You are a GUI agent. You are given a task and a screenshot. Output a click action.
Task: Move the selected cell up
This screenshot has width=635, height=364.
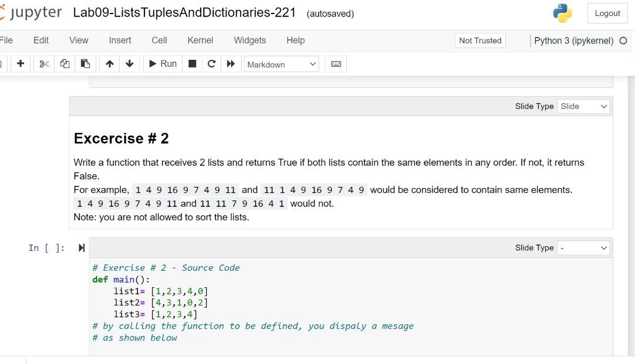pyautogui.click(x=109, y=64)
